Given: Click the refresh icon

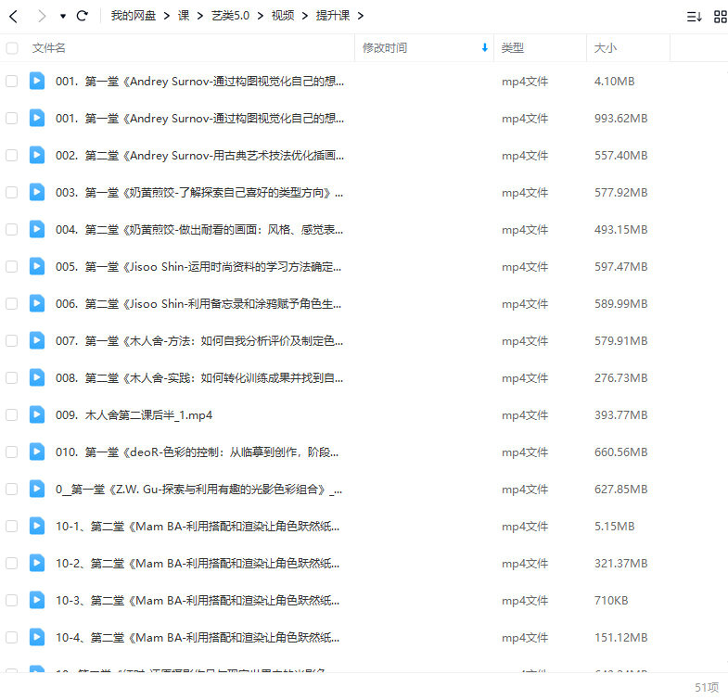Looking at the screenshot, I should click(83, 16).
